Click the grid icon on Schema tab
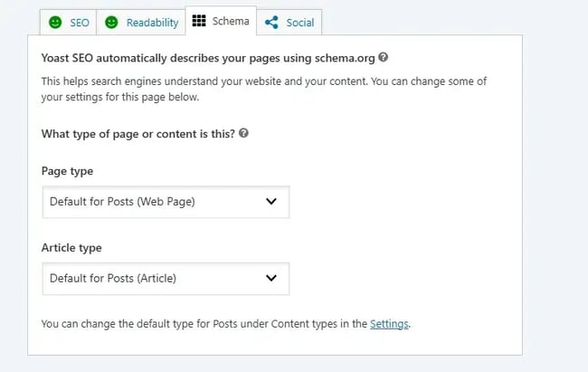This screenshot has width=588, height=372. [x=199, y=21]
